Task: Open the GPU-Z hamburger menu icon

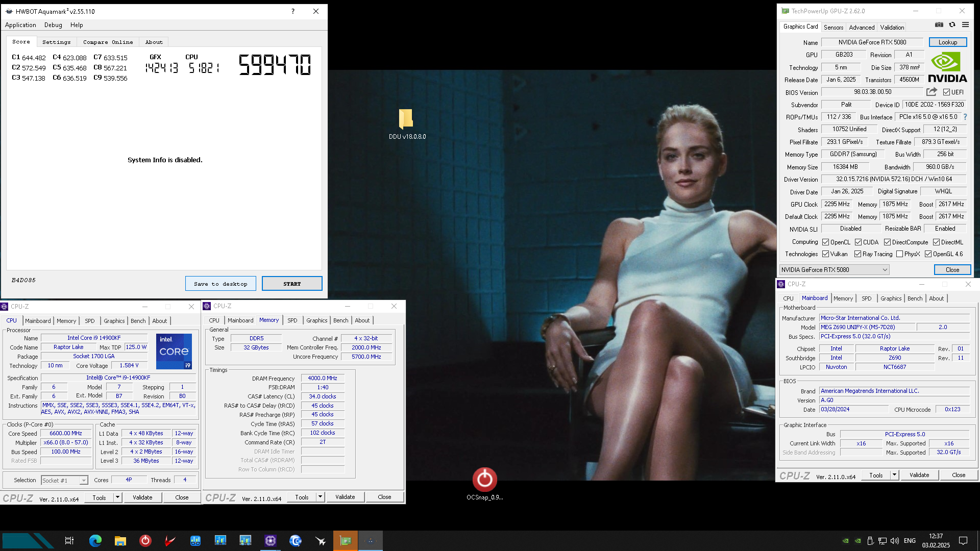Action: point(965,24)
